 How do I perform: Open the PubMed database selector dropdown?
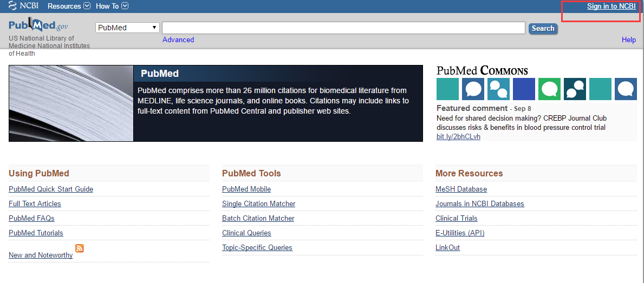pyautogui.click(x=128, y=28)
